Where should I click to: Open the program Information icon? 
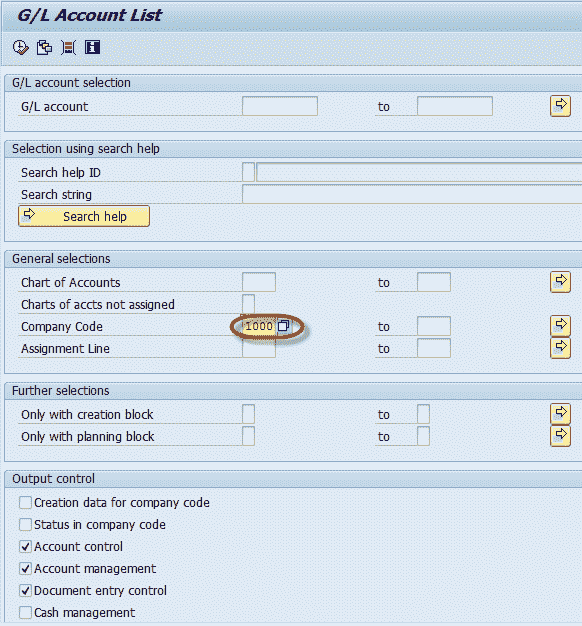click(92, 48)
